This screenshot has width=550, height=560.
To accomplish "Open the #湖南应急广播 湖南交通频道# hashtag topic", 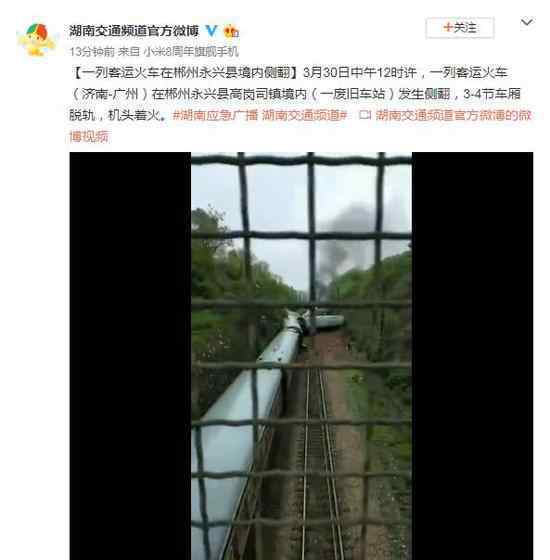I will 260,115.
